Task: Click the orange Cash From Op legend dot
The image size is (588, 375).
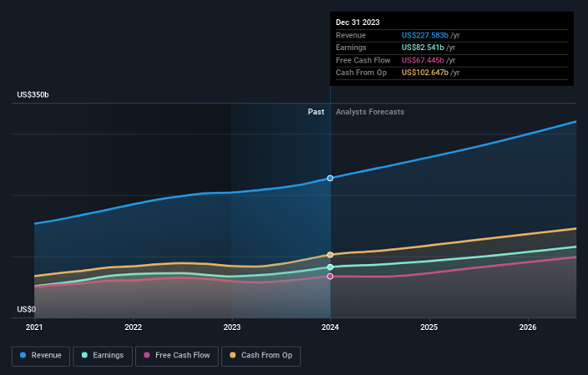Action: 233,356
